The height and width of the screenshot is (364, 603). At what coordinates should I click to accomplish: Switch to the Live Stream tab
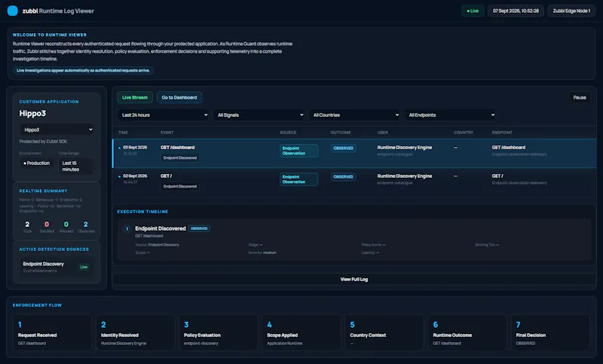click(135, 97)
